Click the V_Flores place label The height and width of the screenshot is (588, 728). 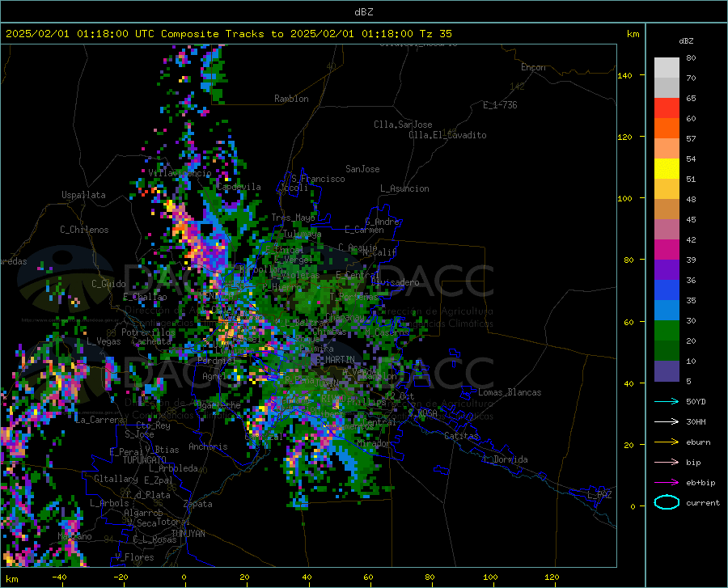[x=134, y=557]
